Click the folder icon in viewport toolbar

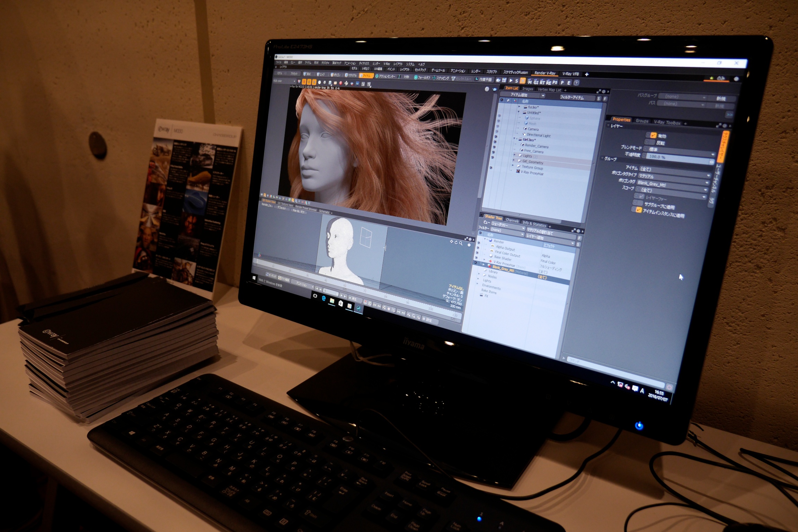(335, 83)
